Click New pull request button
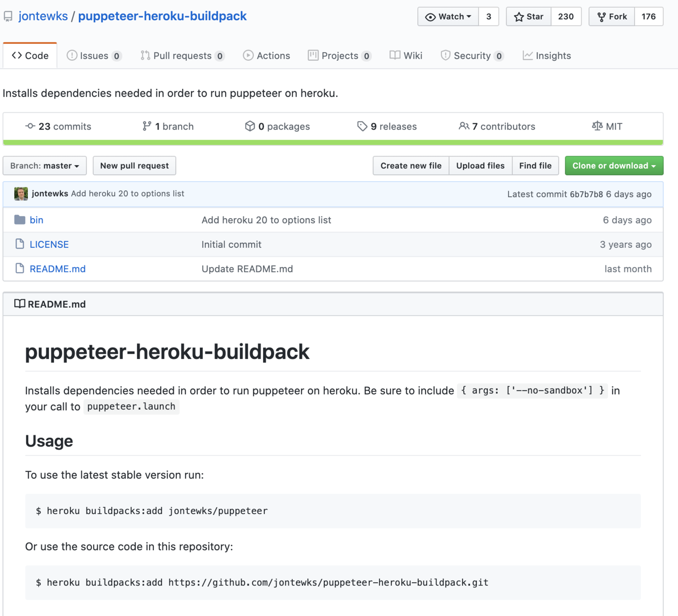The image size is (678, 616). (x=134, y=166)
